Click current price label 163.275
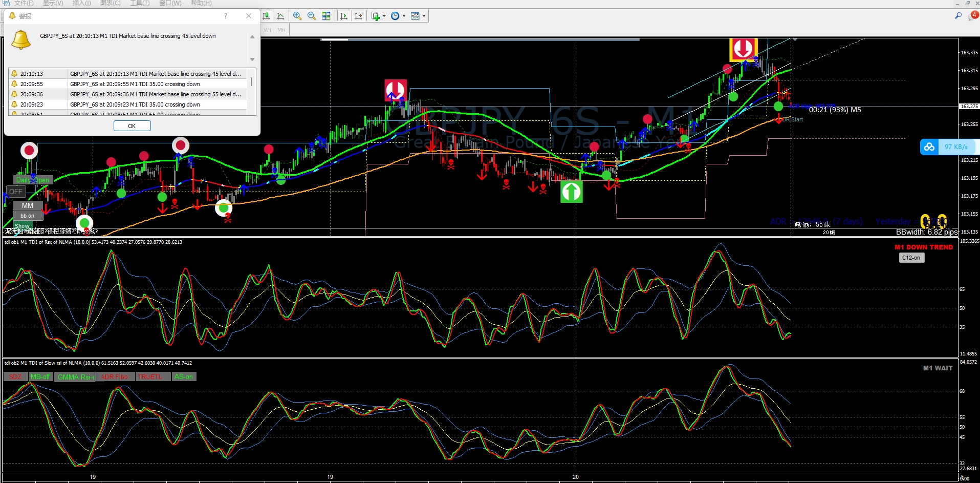The width and height of the screenshot is (980, 483). click(x=969, y=106)
